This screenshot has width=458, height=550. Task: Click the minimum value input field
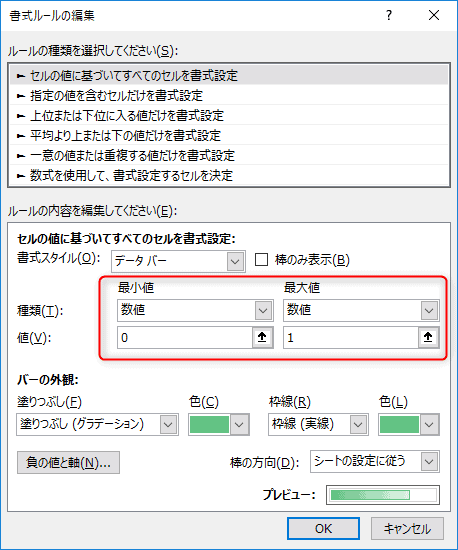(x=185, y=337)
